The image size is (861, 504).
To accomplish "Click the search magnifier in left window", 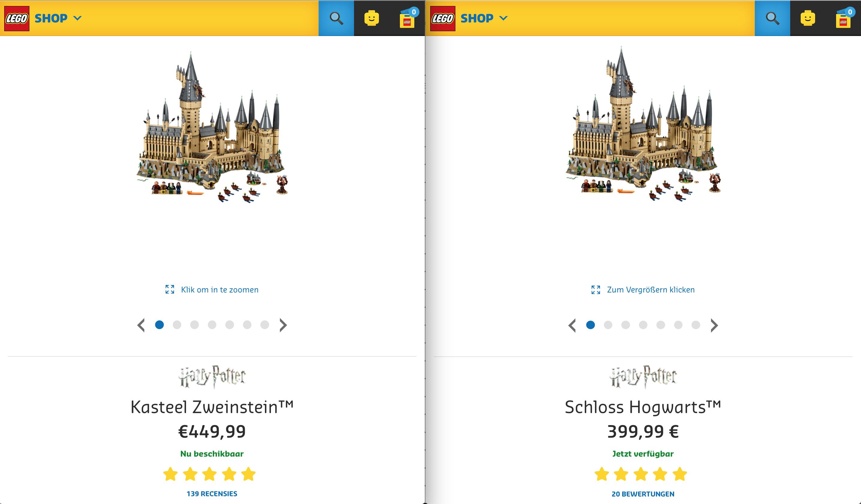I will 336,18.
